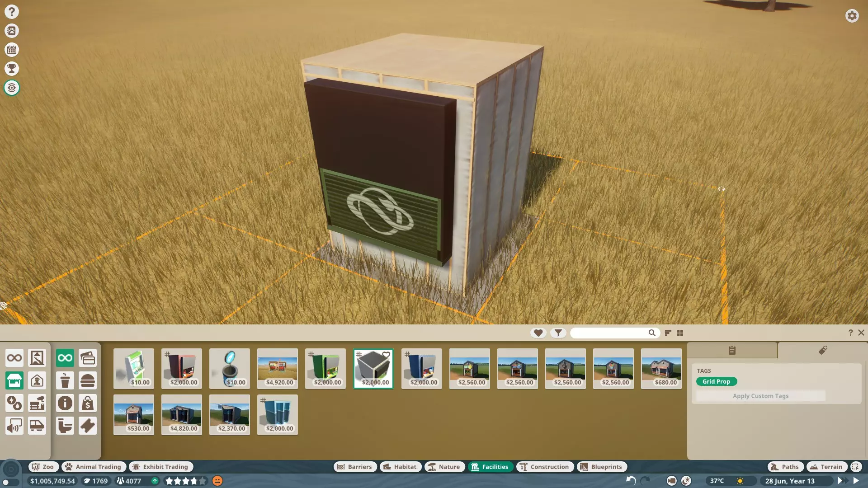Click the search input field
868x488 pixels.
[610, 333]
